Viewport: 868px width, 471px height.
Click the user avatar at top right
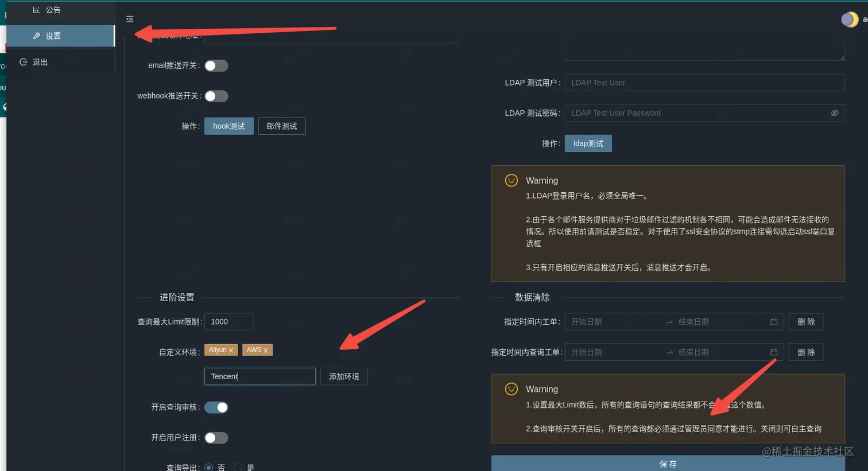click(x=850, y=20)
